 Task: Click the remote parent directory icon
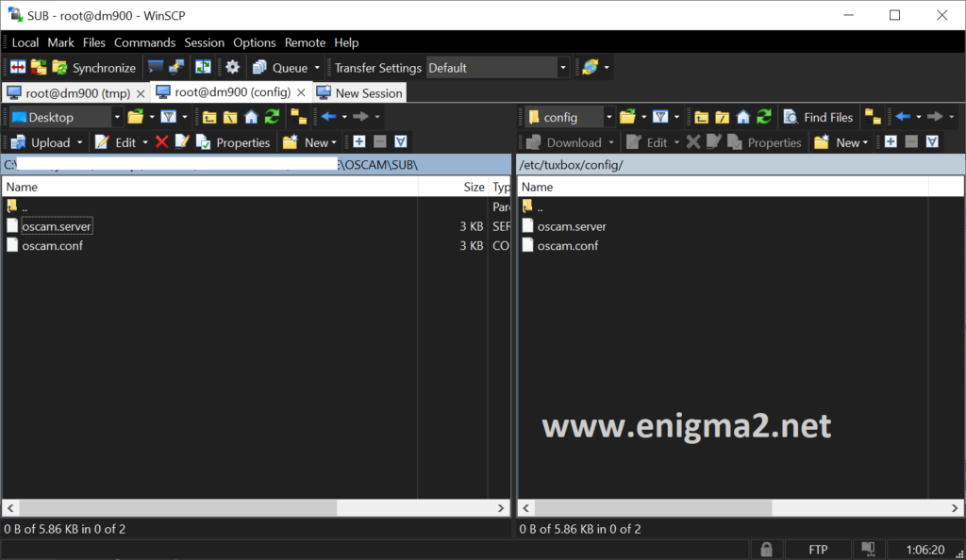click(701, 118)
